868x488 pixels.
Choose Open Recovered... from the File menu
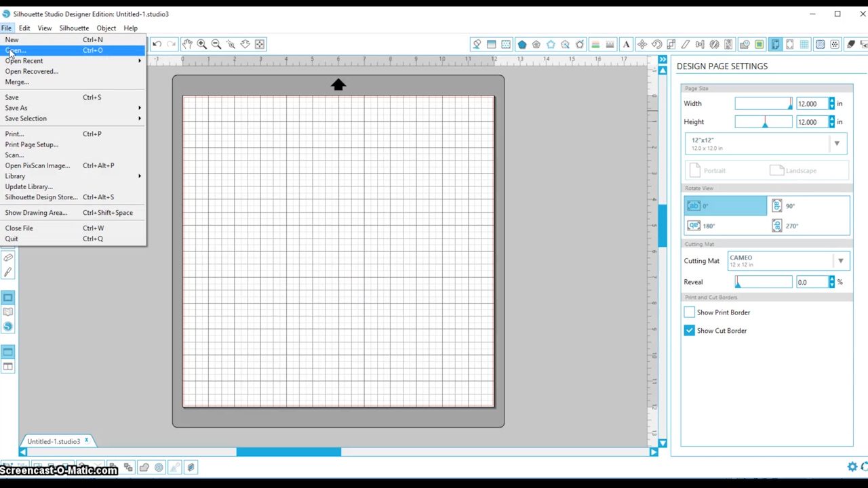point(73,71)
